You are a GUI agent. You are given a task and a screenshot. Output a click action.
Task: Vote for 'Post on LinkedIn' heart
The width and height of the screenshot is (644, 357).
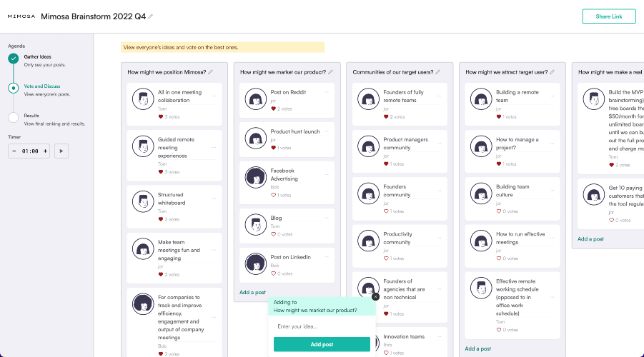click(x=273, y=273)
